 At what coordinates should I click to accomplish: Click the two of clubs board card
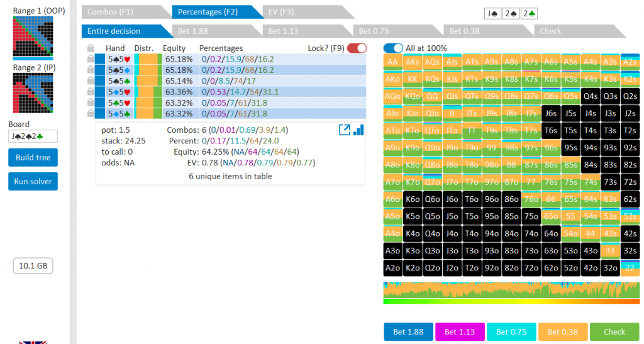[528, 13]
